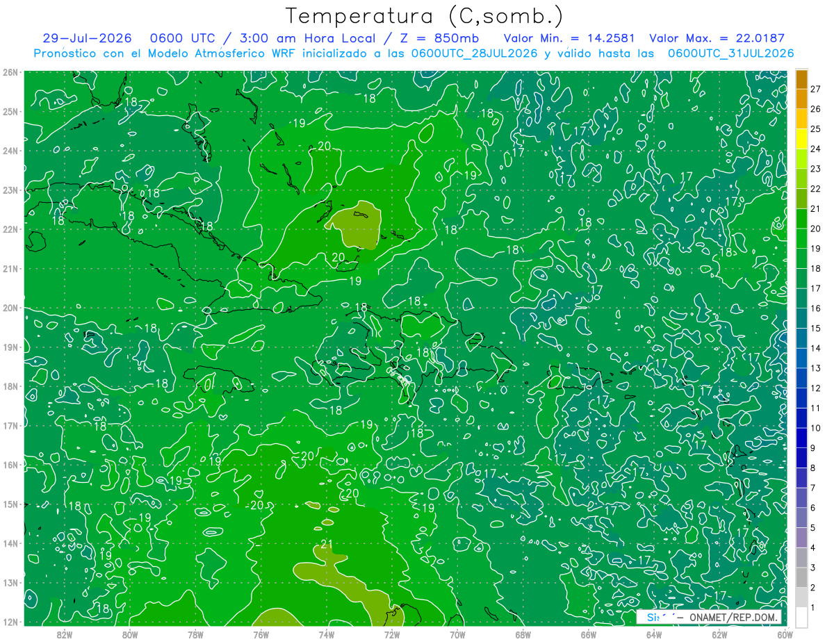The width and height of the screenshot is (834, 644).
Task: Click color scale label '17' on legend
Action: (816, 288)
